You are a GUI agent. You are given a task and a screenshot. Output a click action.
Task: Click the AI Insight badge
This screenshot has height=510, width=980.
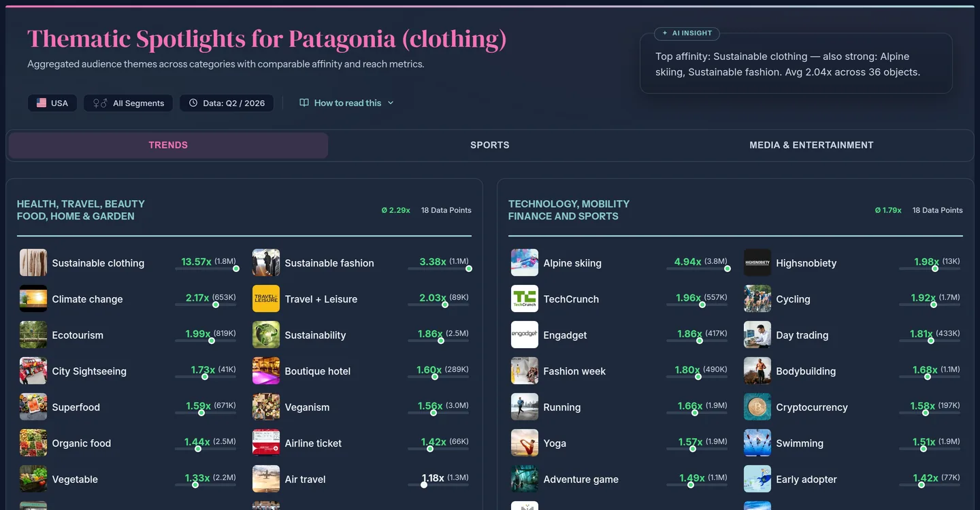tap(687, 33)
